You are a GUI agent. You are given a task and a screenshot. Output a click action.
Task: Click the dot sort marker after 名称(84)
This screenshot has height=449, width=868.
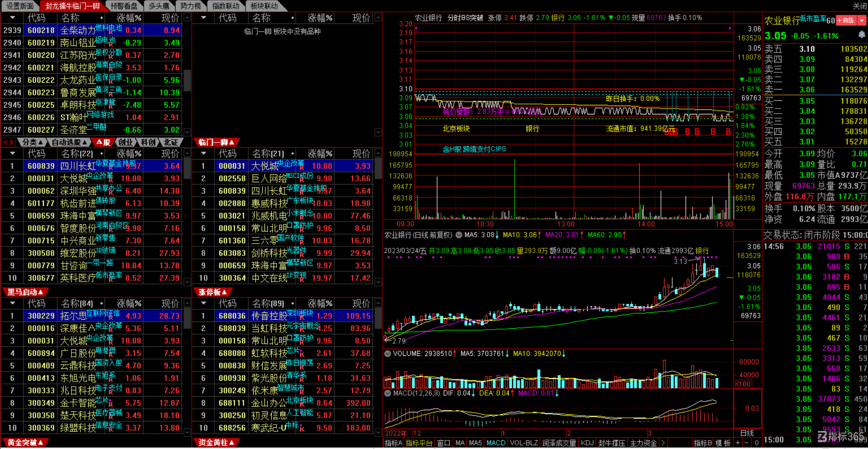click(101, 303)
